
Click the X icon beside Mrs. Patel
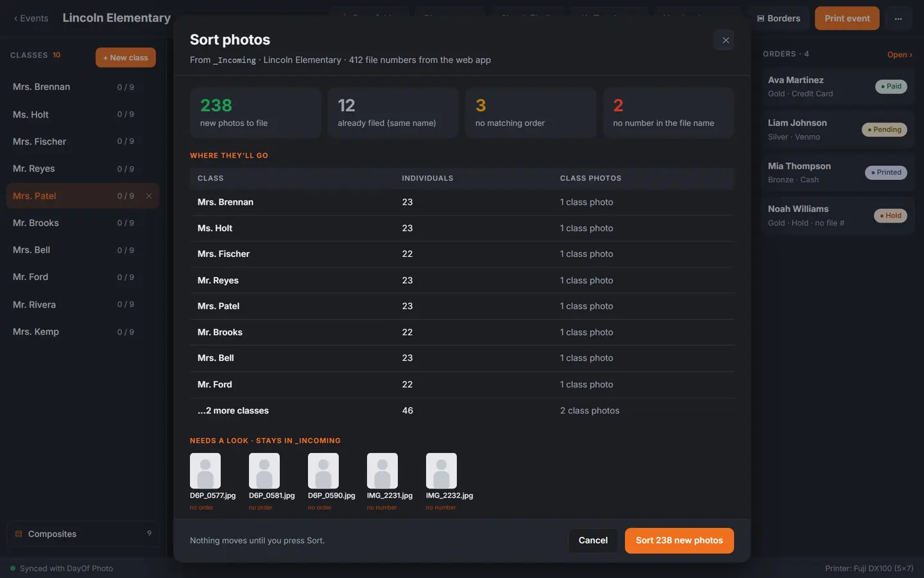click(149, 196)
